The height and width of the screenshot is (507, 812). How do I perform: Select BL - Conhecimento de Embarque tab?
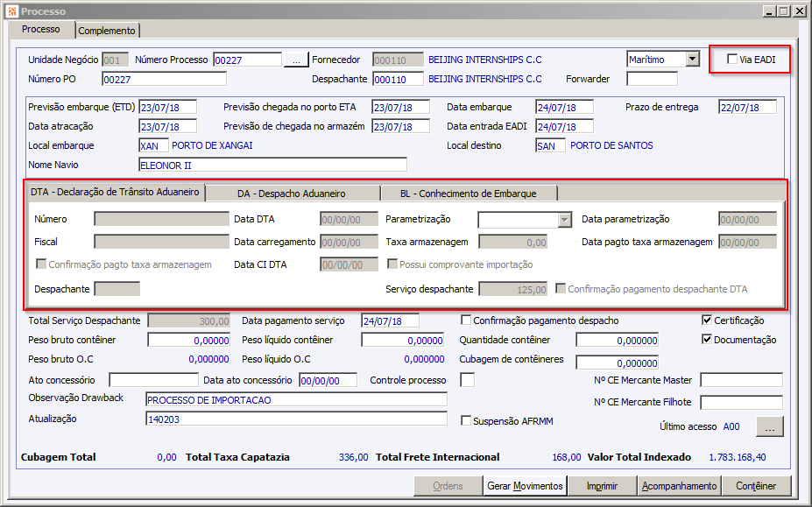(x=468, y=194)
